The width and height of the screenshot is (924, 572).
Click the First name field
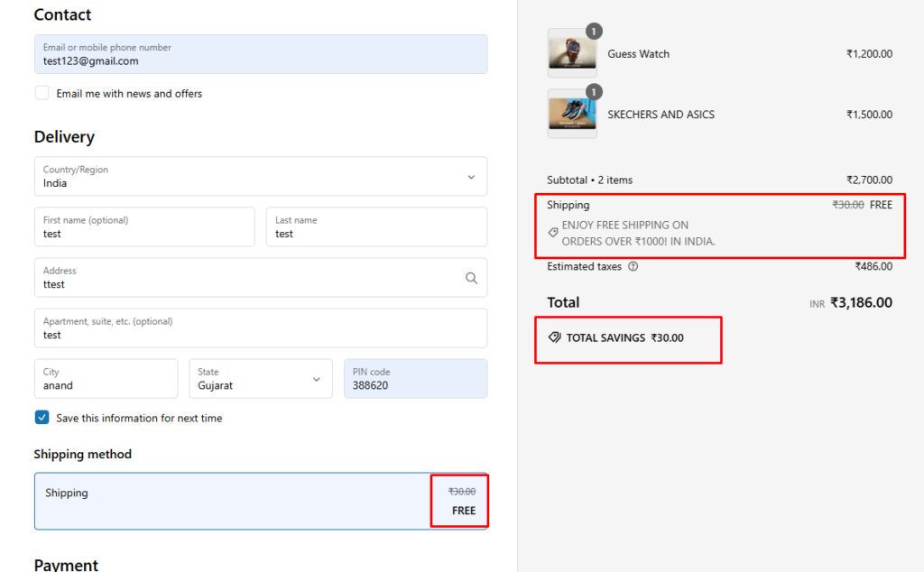coord(144,226)
